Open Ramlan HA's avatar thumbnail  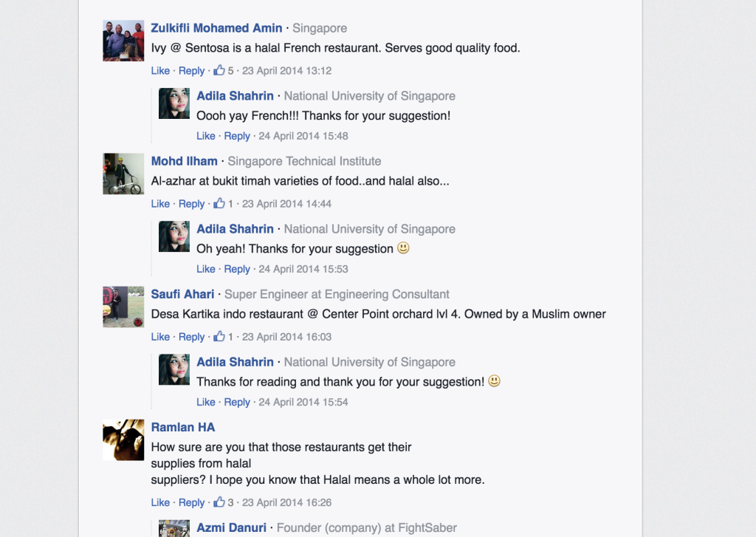pos(123,439)
